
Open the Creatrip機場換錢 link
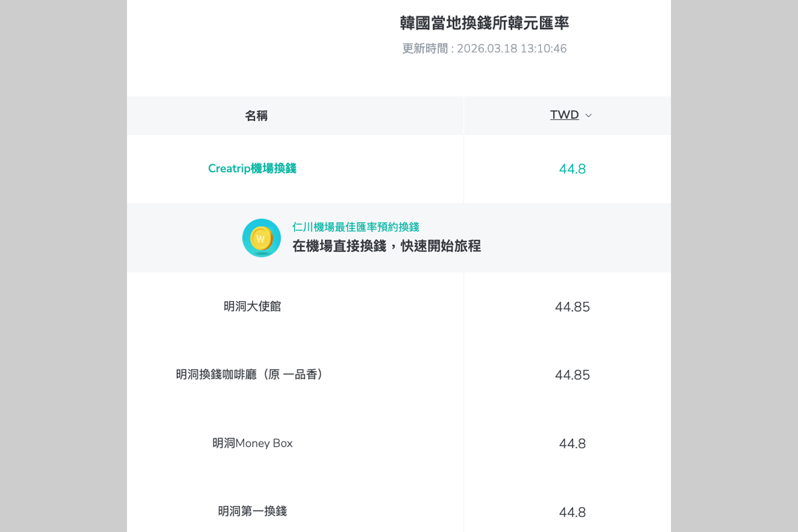pyautogui.click(x=252, y=169)
